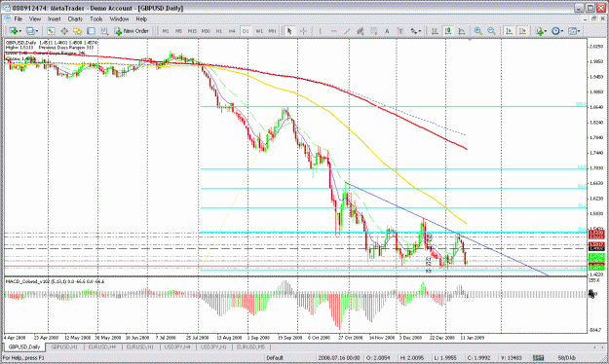Screen dimensions: 609x364
Task: Toggle Chart Shift icon
Action: [523, 31]
